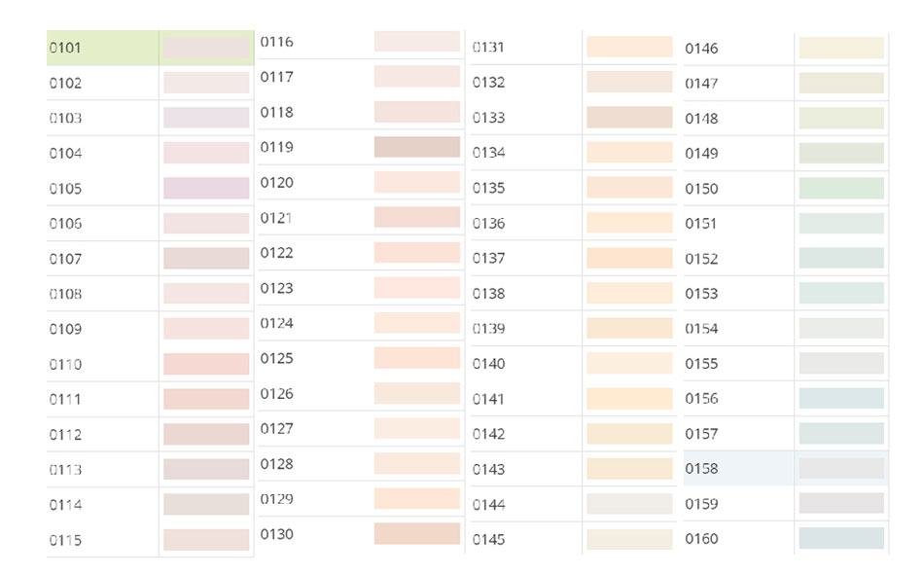
Task: Pick the green swatch for 0150
Action: coord(841,188)
